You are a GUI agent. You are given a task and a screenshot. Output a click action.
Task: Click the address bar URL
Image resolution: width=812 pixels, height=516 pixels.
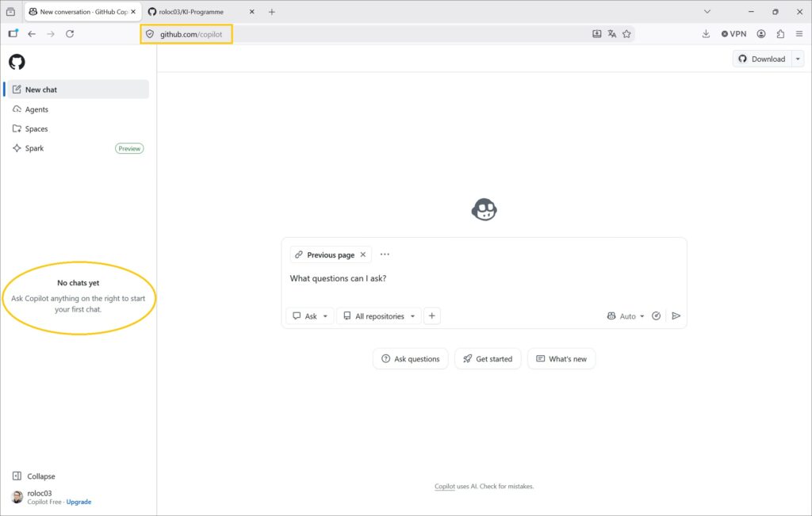[x=191, y=34]
